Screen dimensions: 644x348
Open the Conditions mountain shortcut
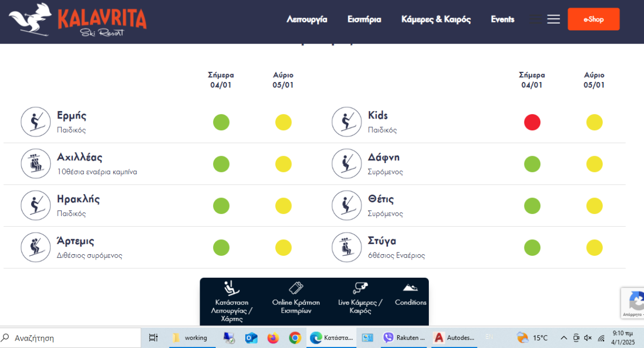pos(411,295)
